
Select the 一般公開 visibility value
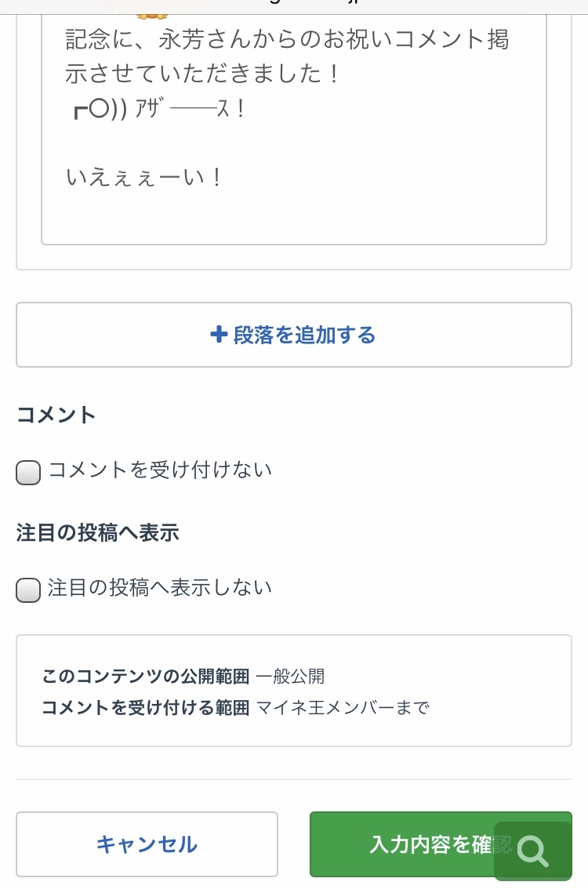pos(290,676)
